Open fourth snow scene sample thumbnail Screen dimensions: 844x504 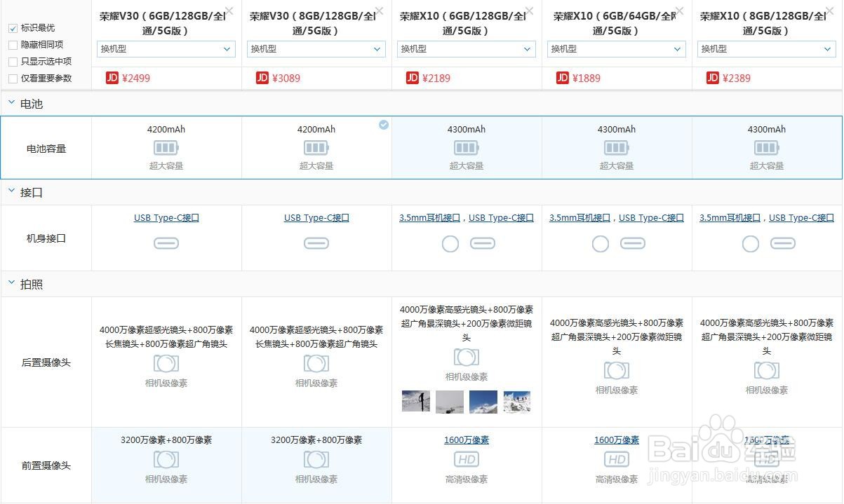click(x=517, y=402)
